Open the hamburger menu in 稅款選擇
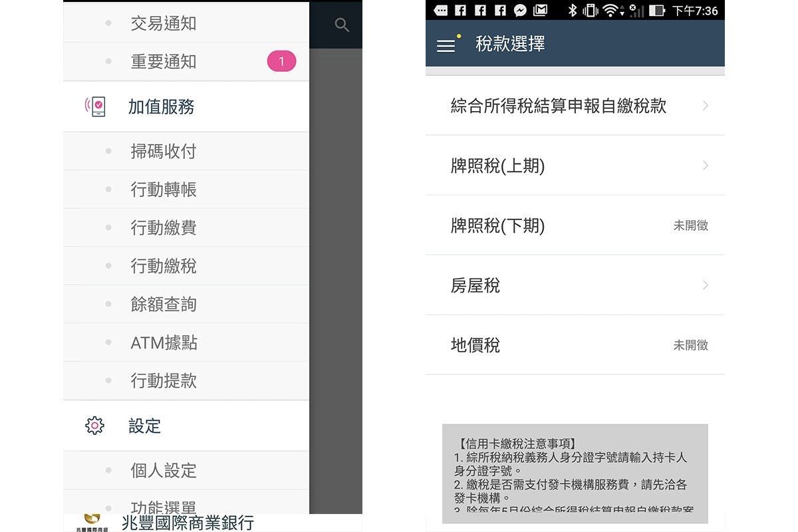 446,45
